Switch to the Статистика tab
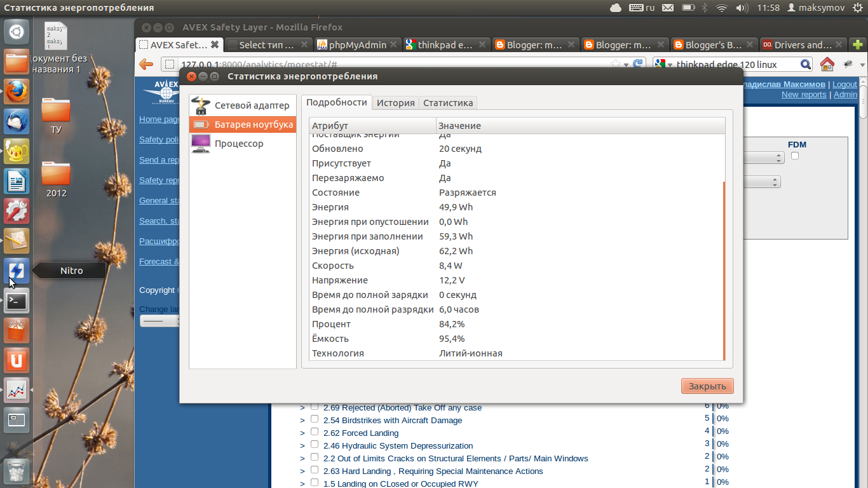 tap(448, 103)
